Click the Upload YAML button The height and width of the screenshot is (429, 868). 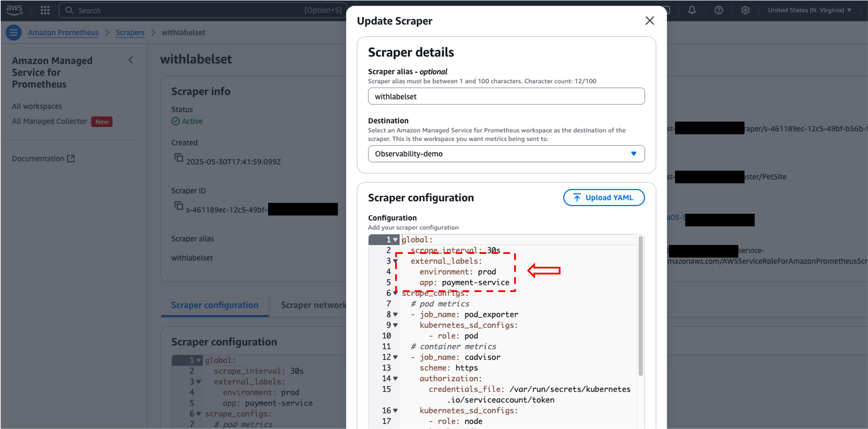pyautogui.click(x=604, y=197)
